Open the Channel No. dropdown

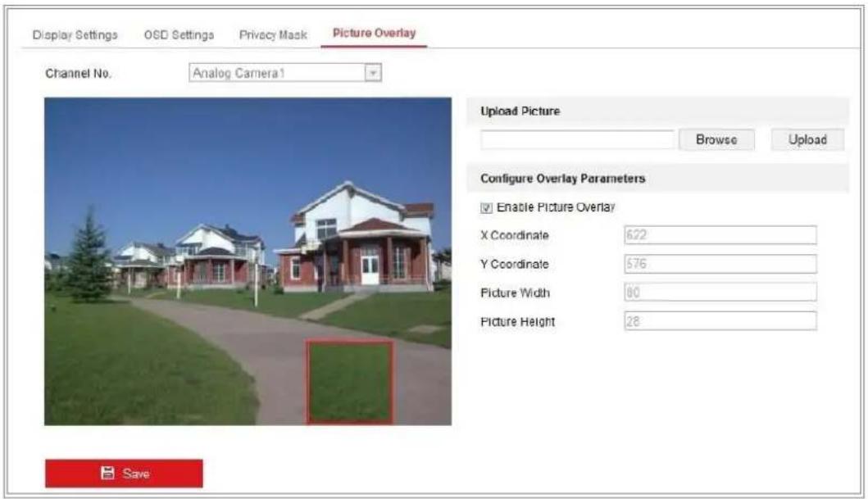pos(285,72)
